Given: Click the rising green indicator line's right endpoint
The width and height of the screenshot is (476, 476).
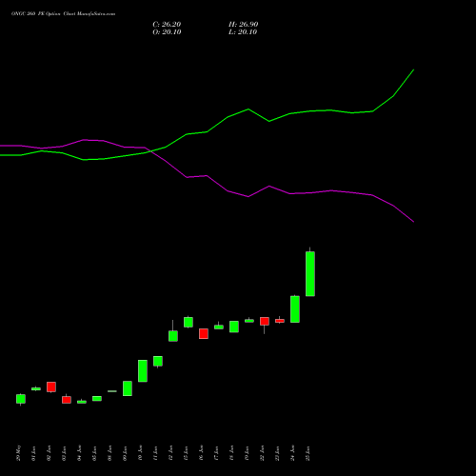Looking at the screenshot, I should pyautogui.click(x=413, y=69).
